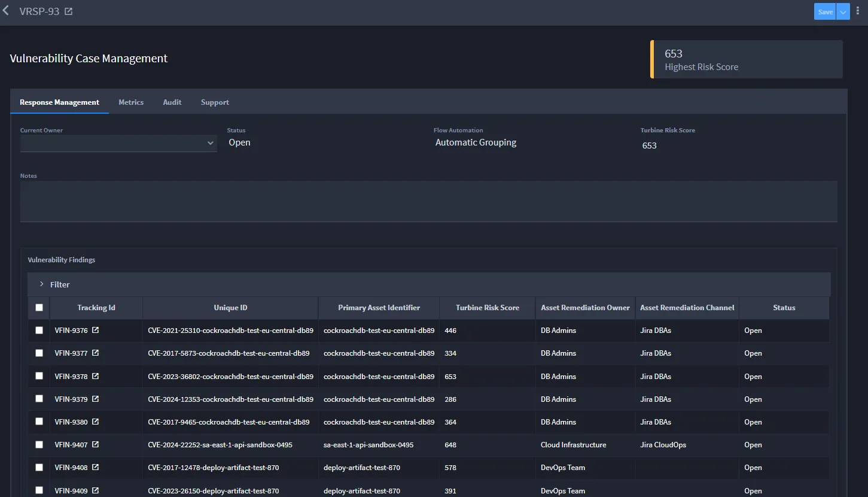Click the Primary Asset Identifier column header

379,308
